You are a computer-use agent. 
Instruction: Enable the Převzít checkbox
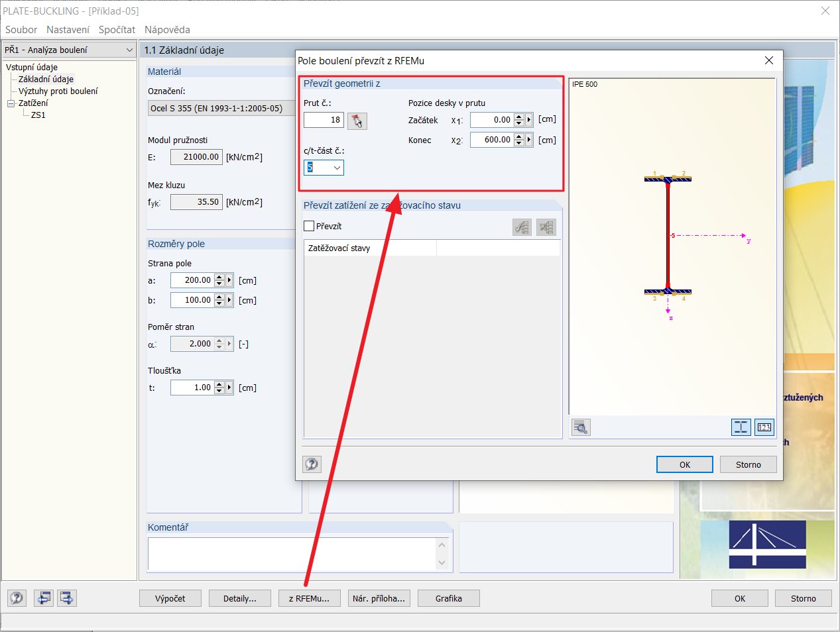[x=309, y=226]
